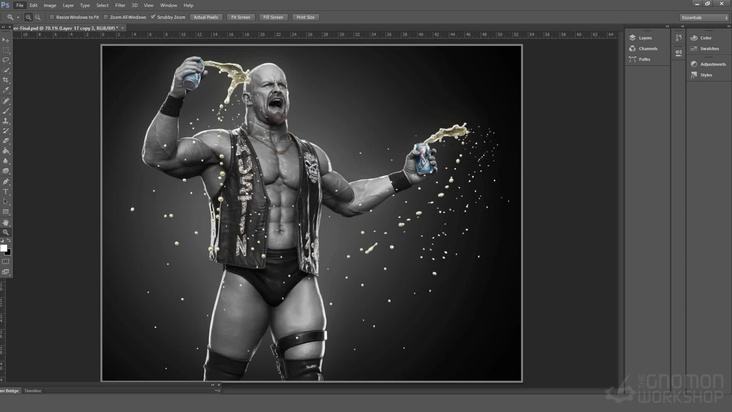This screenshot has width=732, height=412.
Task: Check the Zoom All Windows option
Action: [105, 17]
